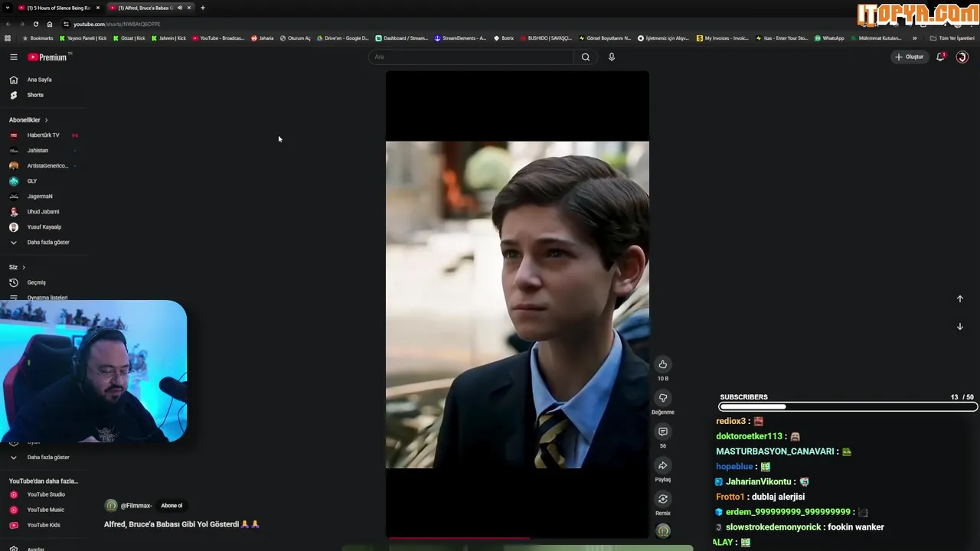
Task: Open the apps grid in bookmarks bar
Action: tap(8, 38)
